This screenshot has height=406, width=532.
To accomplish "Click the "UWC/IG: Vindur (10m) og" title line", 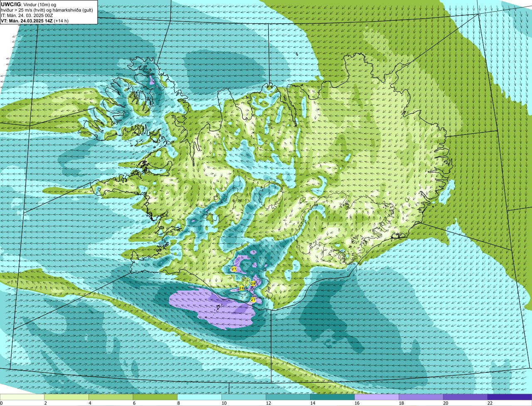I will 29,4.
